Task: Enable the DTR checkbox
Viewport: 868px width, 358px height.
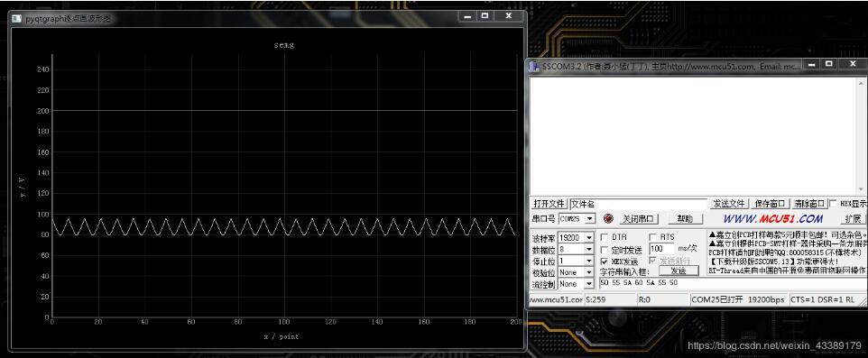Action: coord(604,237)
